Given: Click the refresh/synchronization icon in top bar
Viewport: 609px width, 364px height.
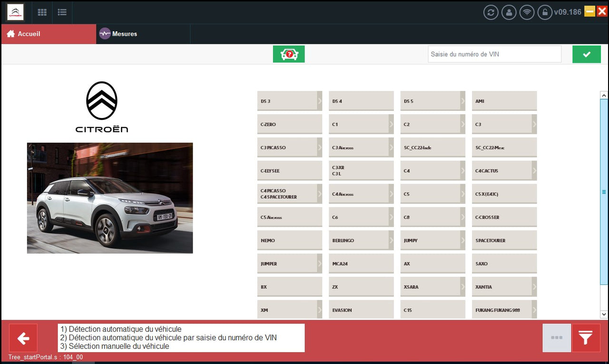Looking at the screenshot, I should pos(491,12).
